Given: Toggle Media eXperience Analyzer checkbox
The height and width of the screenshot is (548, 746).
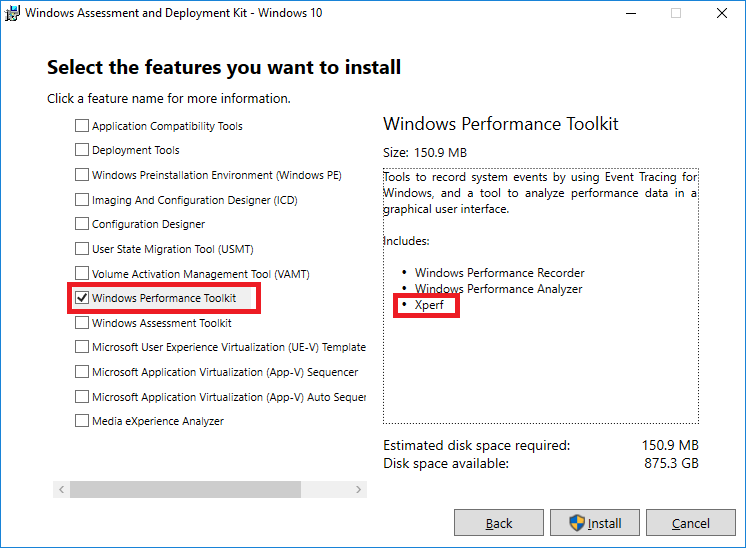Looking at the screenshot, I should 82,421.
